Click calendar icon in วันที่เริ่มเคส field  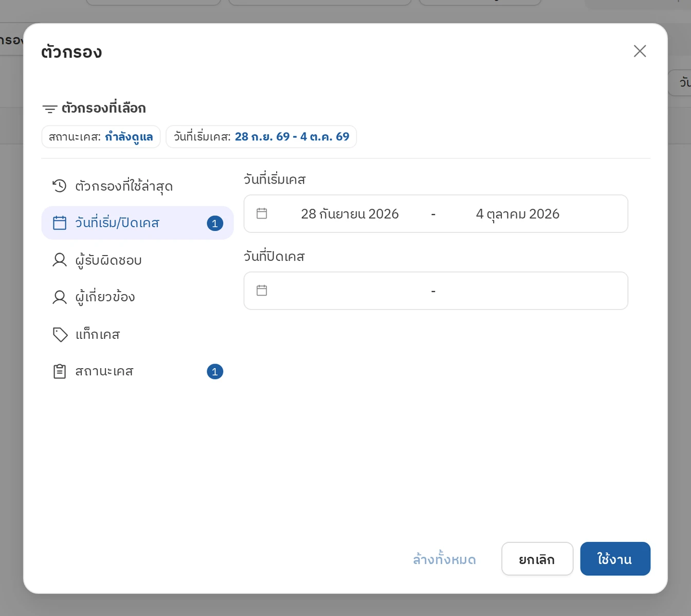click(x=262, y=213)
